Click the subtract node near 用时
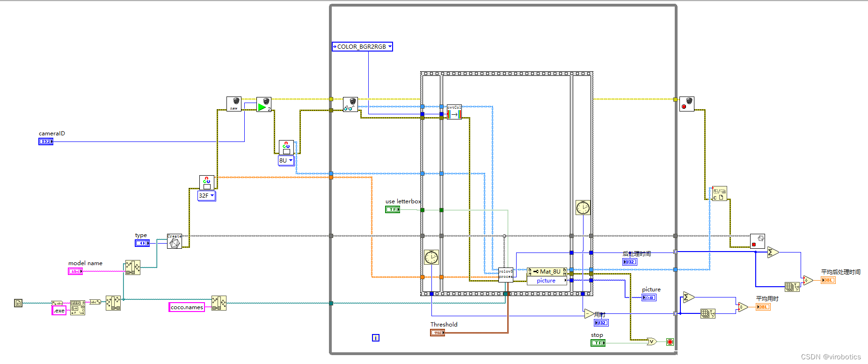 pyautogui.click(x=589, y=313)
